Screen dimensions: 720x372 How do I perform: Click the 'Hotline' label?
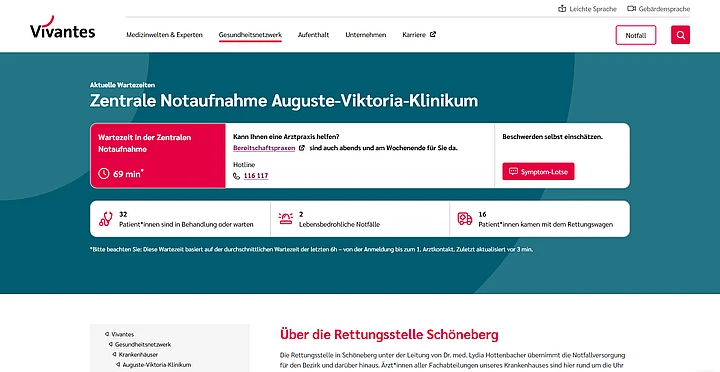[244, 164]
